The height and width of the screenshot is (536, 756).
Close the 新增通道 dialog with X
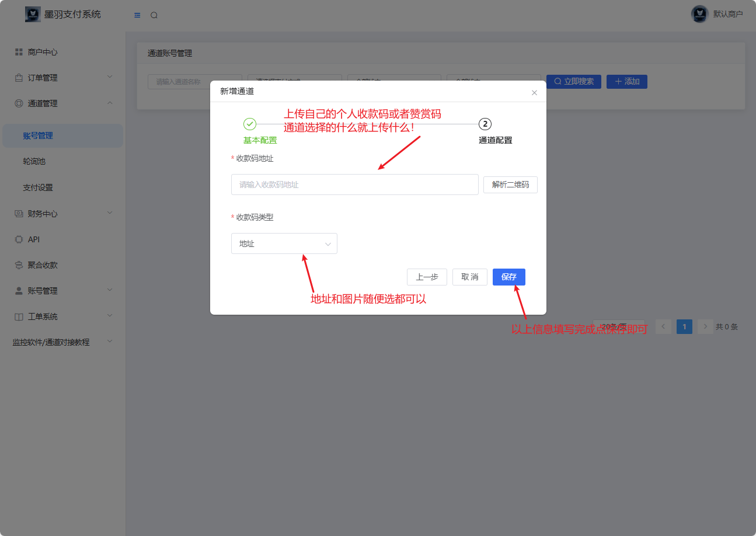point(534,93)
